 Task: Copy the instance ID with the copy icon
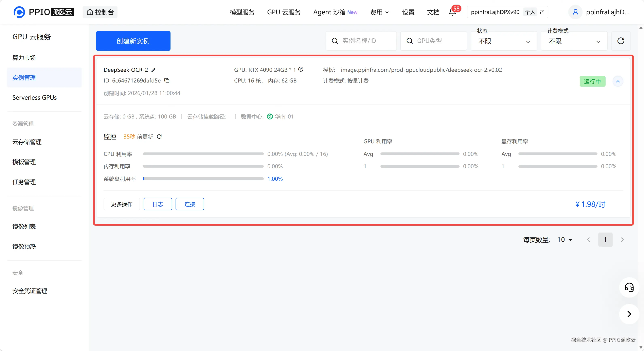pos(167,80)
